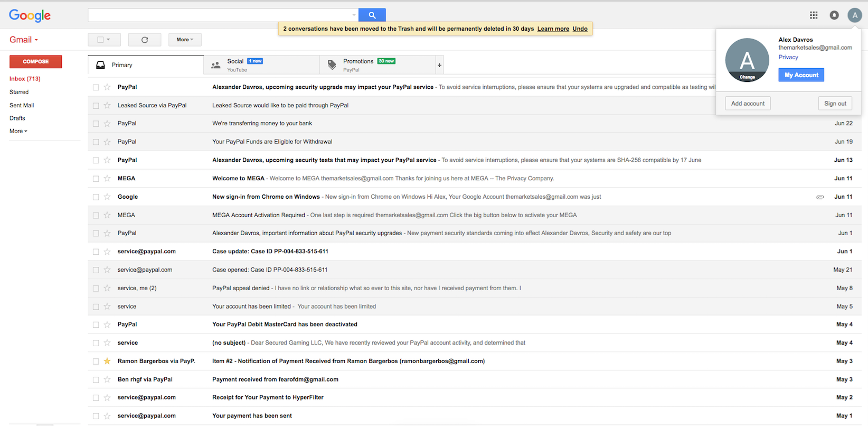Click the blue search magnifier button
The image size is (868, 426).
(x=372, y=15)
